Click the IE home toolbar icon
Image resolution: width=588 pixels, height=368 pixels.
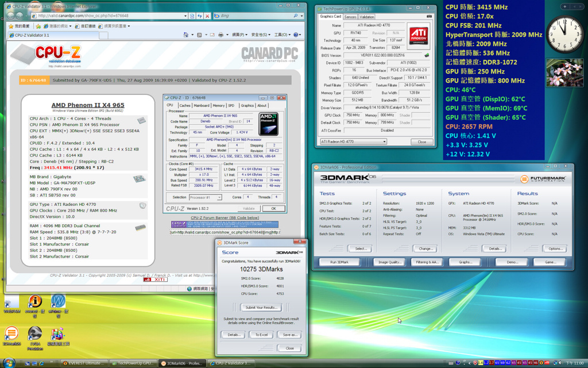(186, 35)
